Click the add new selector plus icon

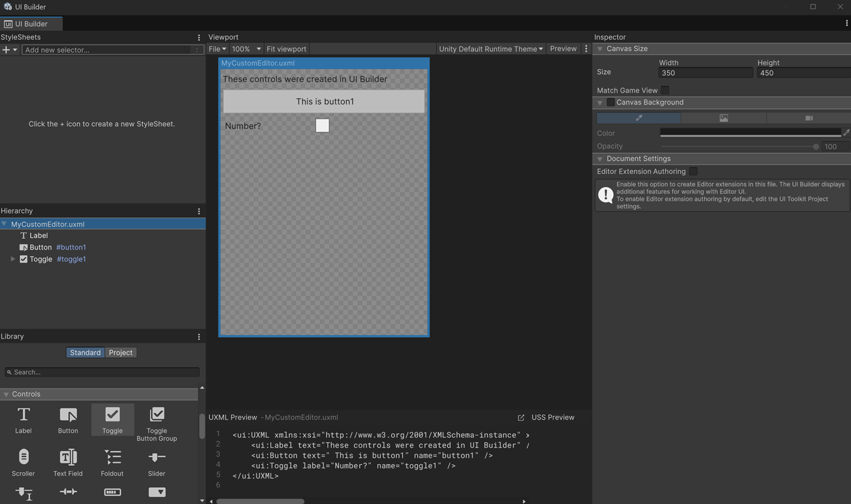(6, 49)
